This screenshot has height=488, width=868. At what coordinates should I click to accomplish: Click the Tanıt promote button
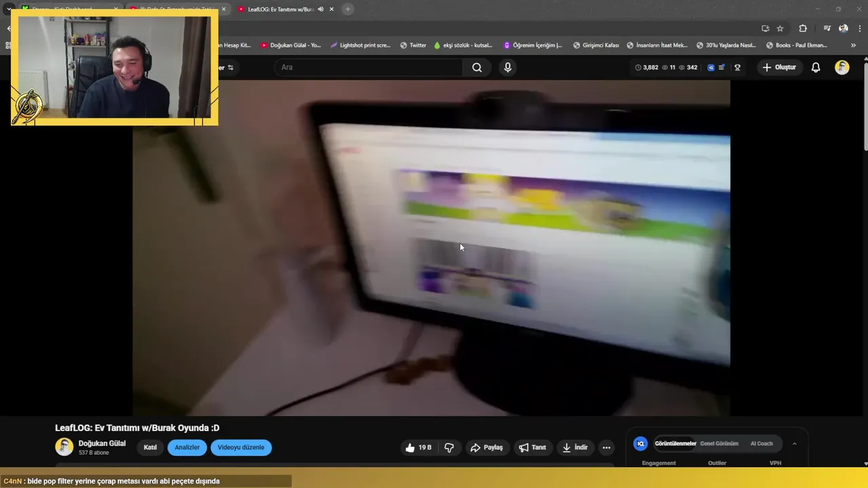tap(532, 447)
